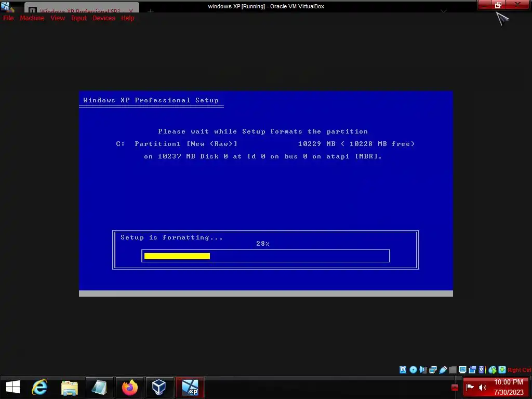This screenshot has width=532, height=399.
Task: Click the keyboard capture green arrow icon
Action: (x=502, y=370)
